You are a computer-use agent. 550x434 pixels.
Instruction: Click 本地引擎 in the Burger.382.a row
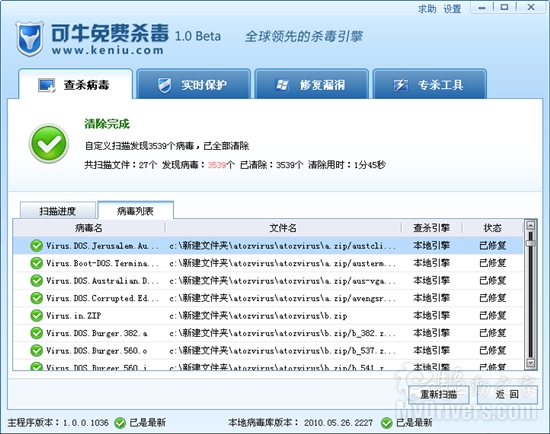tap(431, 333)
